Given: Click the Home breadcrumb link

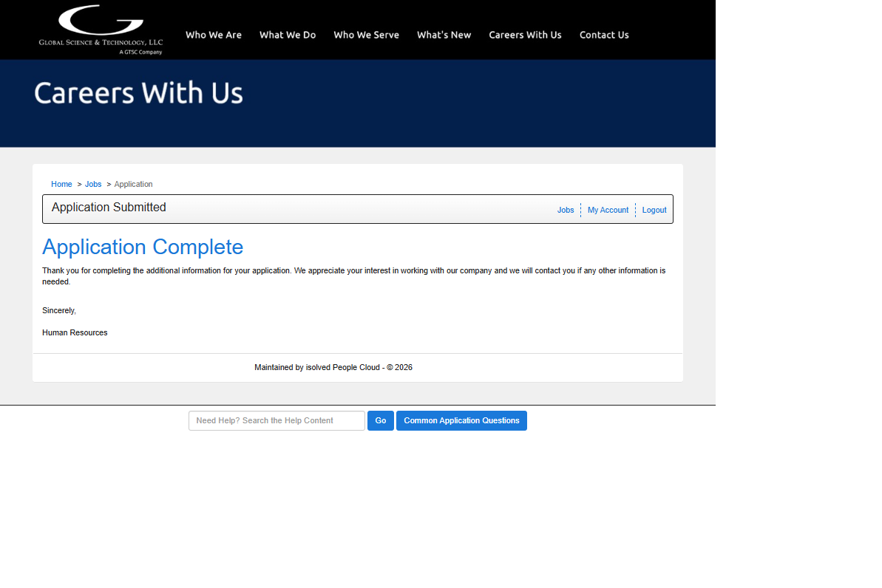Looking at the screenshot, I should pyautogui.click(x=61, y=184).
